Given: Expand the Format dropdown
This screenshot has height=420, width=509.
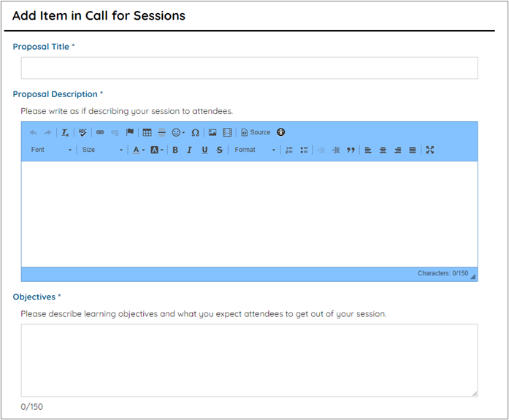Looking at the screenshot, I should (x=255, y=150).
